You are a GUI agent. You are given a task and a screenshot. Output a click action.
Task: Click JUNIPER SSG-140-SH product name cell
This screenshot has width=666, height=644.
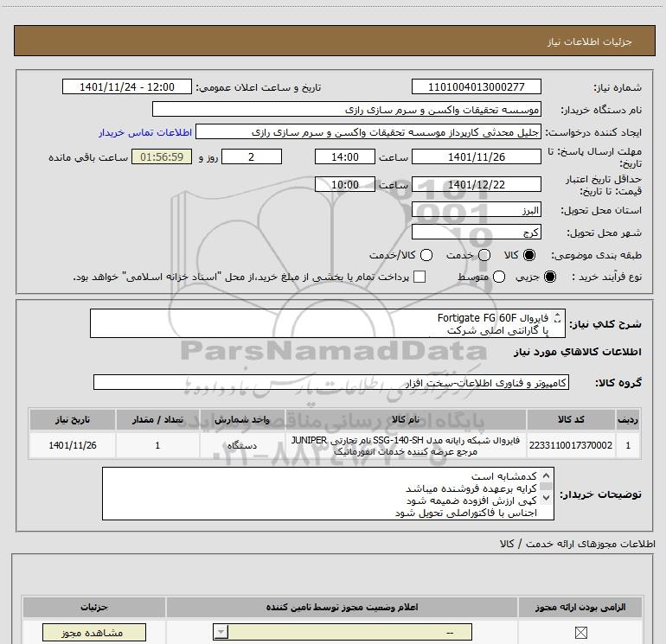pyautogui.click(x=406, y=445)
